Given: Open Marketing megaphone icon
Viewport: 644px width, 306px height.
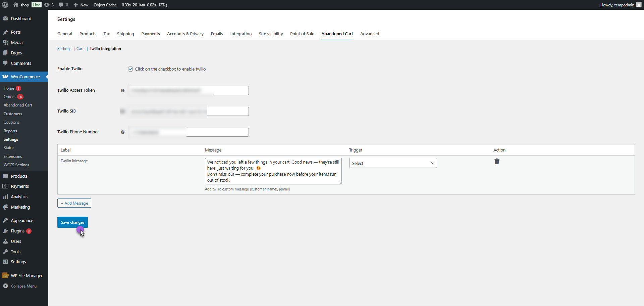Looking at the screenshot, I should click(x=5, y=207).
